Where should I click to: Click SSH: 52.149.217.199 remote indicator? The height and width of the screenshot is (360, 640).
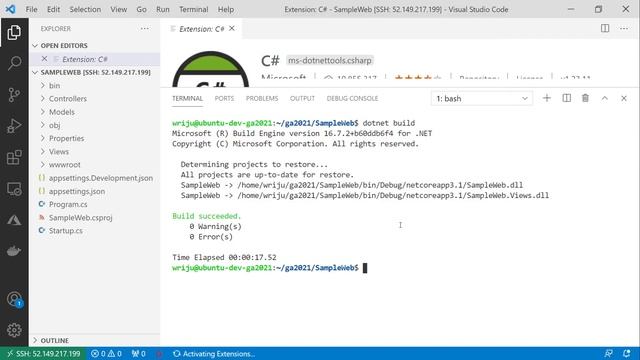coord(43,353)
